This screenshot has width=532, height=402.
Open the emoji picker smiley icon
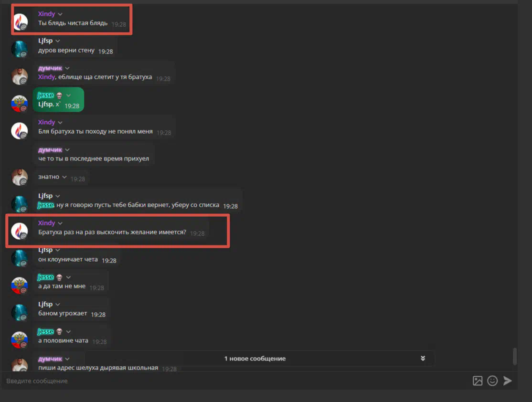(492, 381)
